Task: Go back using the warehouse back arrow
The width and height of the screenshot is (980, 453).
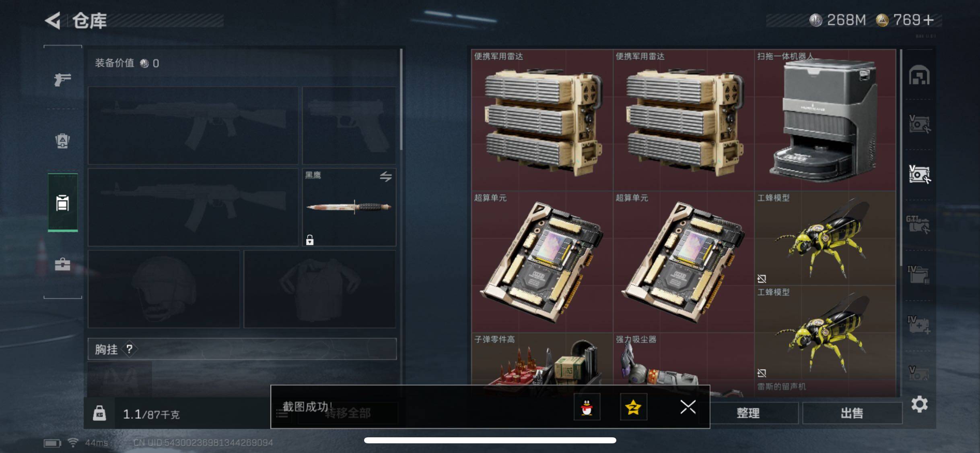Action: point(53,20)
